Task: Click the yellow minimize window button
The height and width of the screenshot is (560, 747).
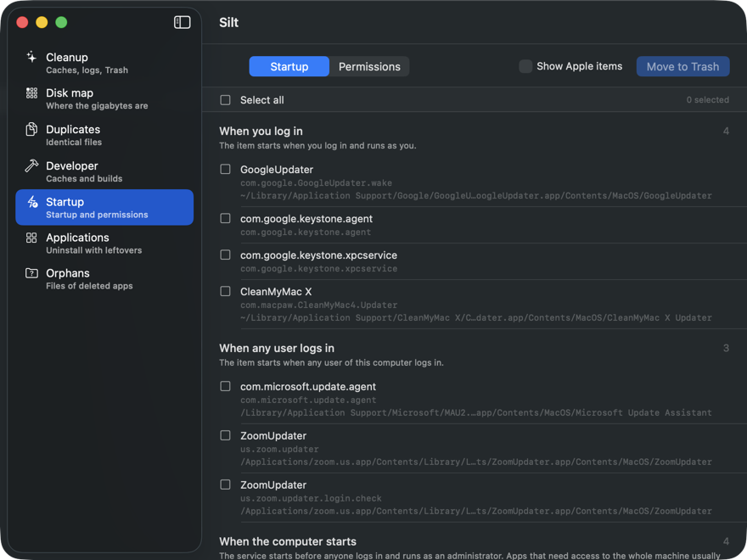Action: 42,22
